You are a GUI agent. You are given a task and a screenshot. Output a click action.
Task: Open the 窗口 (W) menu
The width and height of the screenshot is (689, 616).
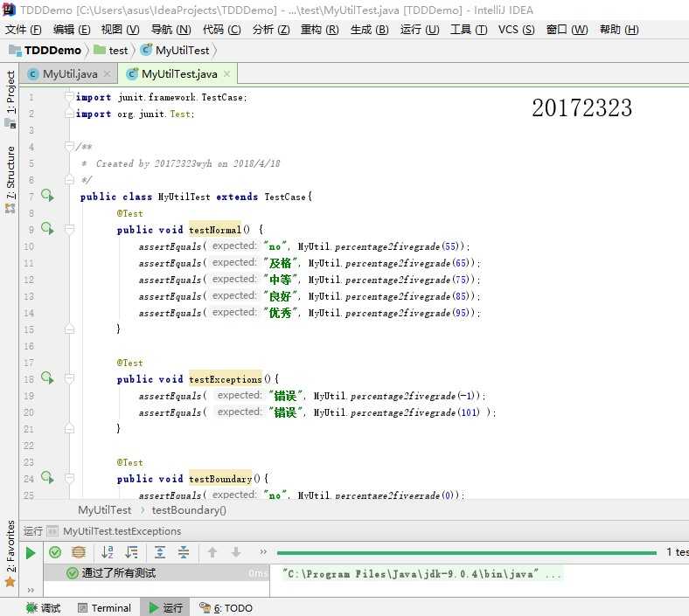point(567,30)
